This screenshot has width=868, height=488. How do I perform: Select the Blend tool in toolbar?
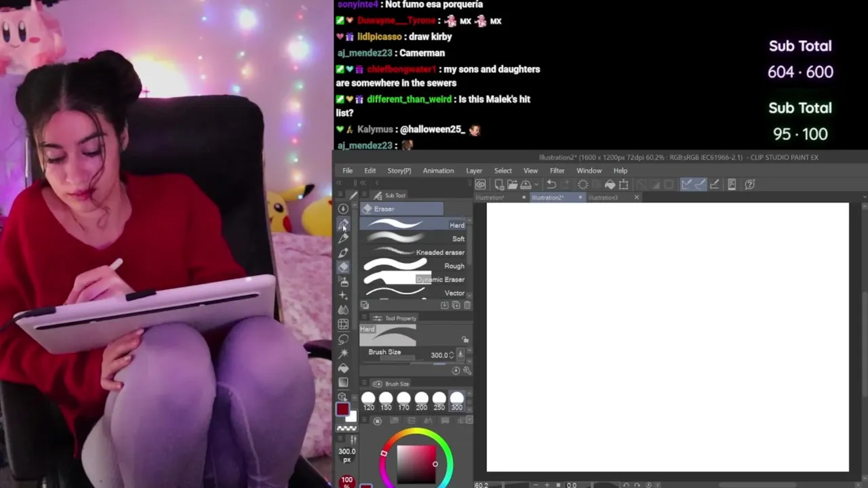(343, 310)
